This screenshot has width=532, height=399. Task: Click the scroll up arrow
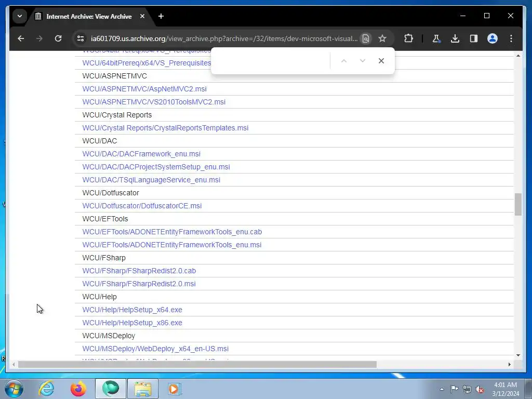click(518, 55)
